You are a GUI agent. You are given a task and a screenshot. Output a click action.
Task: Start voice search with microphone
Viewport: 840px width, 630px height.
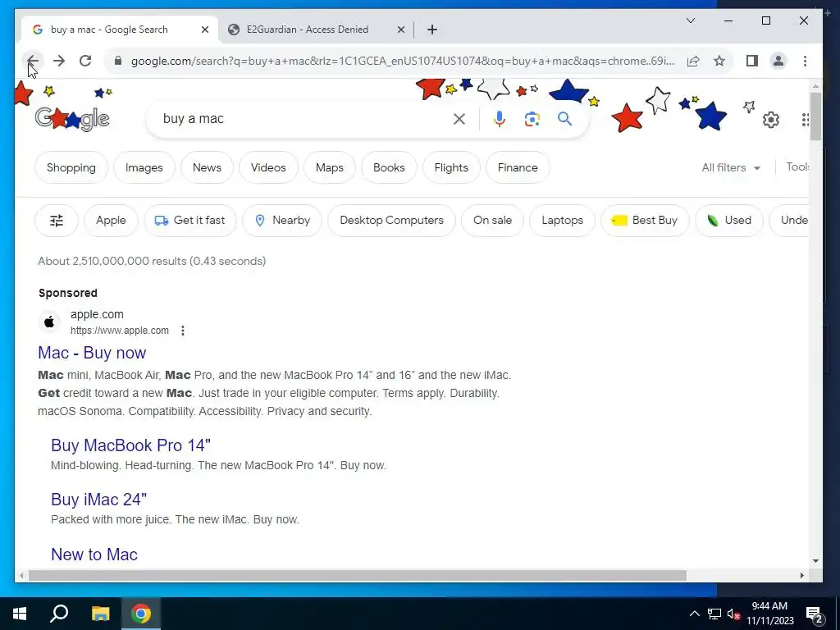click(x=500, y=119)
